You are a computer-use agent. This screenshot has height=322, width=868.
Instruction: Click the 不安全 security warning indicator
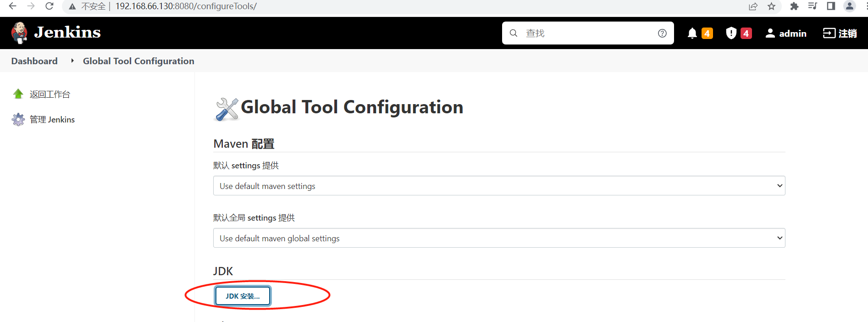[x=88, y=6]
